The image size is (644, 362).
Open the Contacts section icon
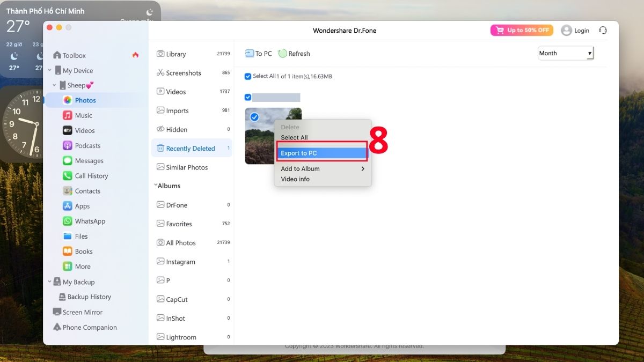67,190
